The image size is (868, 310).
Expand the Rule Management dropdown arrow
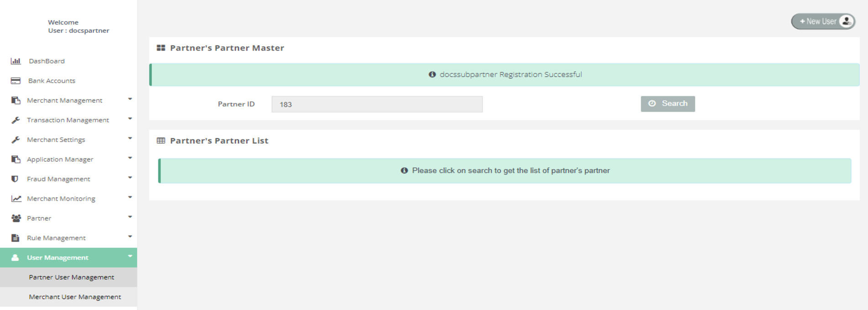130,236
